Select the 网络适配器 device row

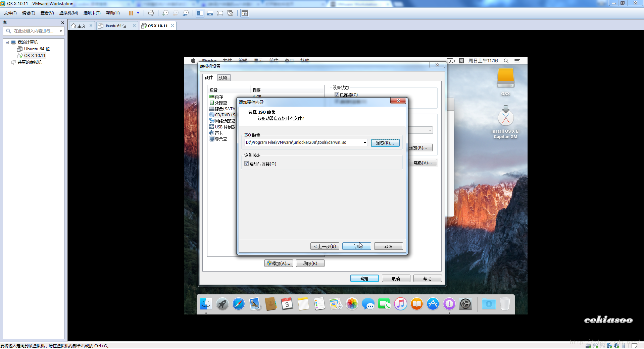tap(222, 121)
